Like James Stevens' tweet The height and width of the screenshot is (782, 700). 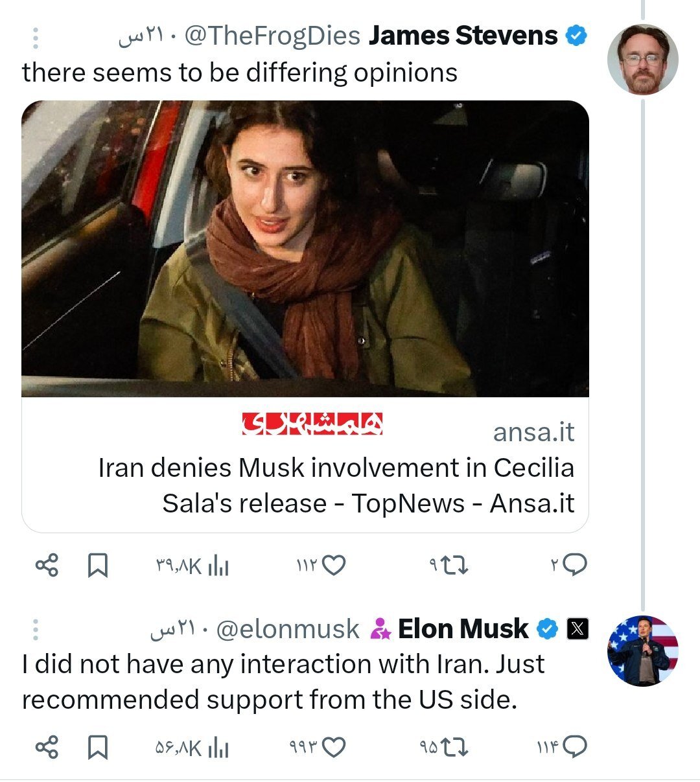333,566
